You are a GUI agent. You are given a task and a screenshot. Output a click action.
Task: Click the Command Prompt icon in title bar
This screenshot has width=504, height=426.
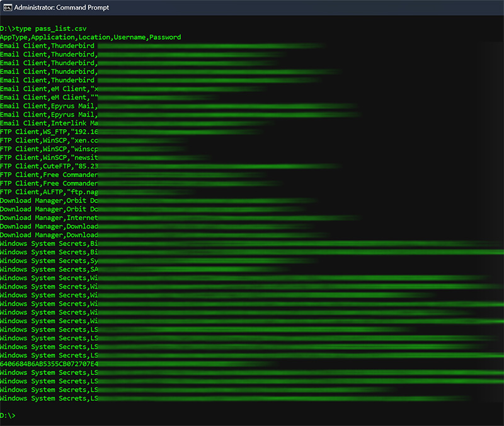8,8
